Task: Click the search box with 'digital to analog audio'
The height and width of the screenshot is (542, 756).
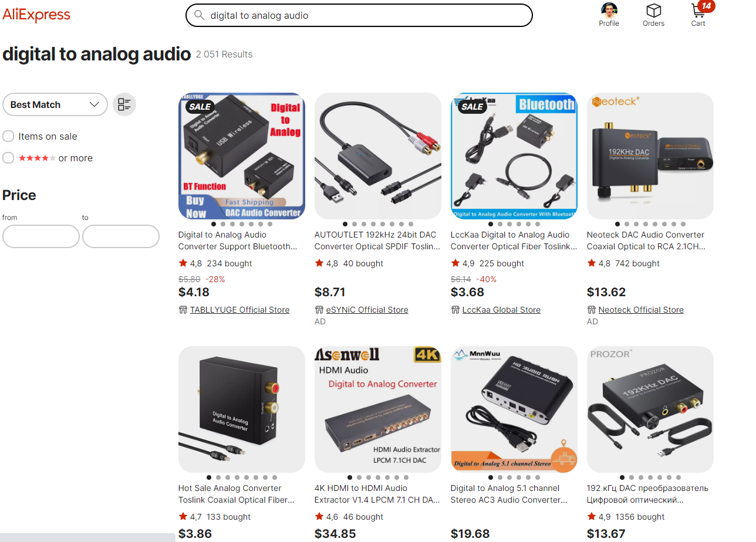Action: (359, 15)
